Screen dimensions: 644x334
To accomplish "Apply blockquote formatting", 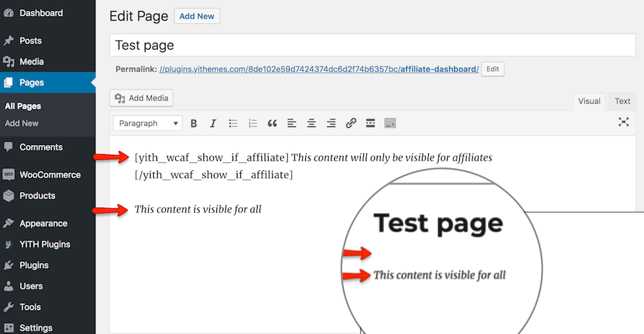I will coord(272,123).
